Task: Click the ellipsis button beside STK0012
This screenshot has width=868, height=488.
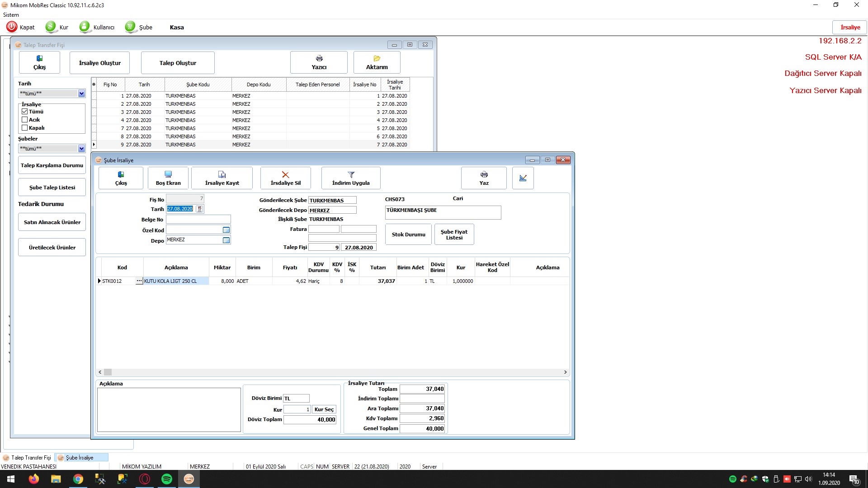Action: pos(139,281)
